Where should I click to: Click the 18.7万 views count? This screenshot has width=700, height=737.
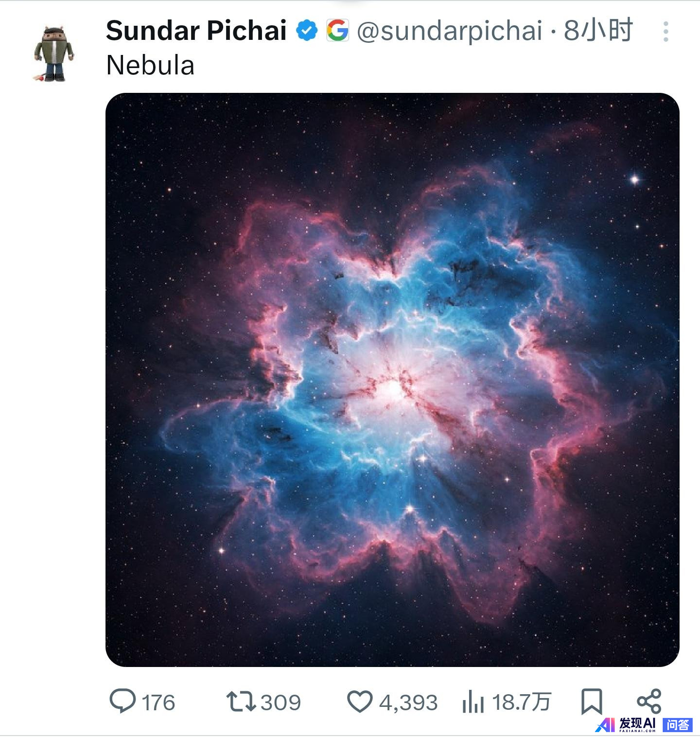(521, 703)
